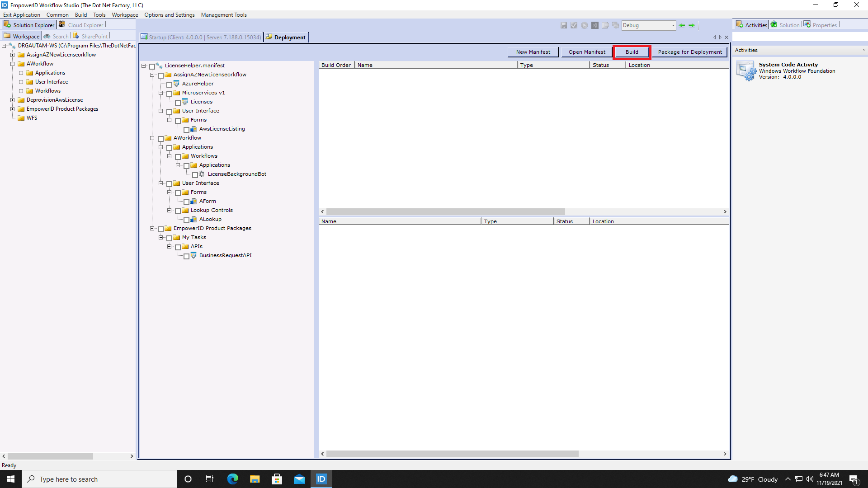
Task: Check the BusinessRequestAPI checkbox
Action: pyautogui.click(x=187, y=256)
